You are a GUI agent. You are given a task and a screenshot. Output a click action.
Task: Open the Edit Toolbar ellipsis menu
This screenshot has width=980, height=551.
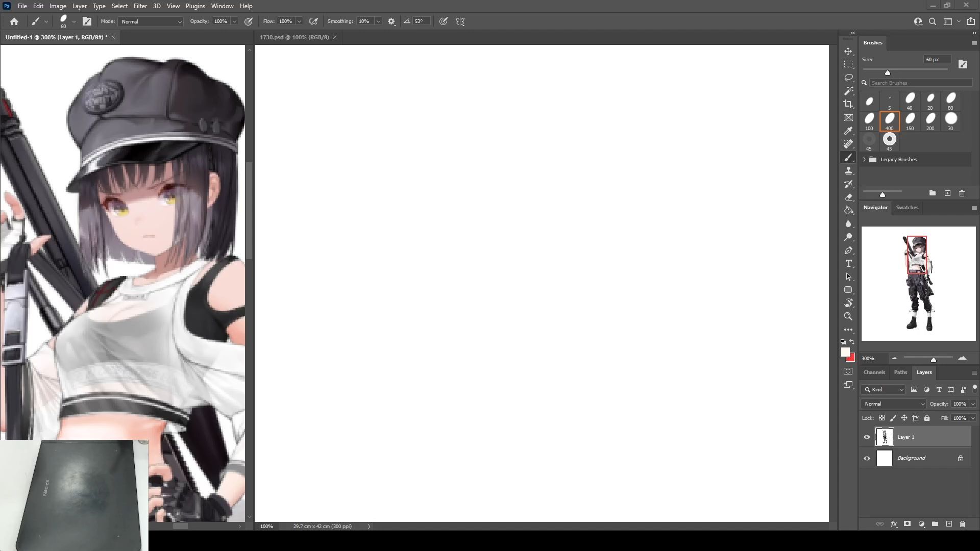click(x=848, y=330)
